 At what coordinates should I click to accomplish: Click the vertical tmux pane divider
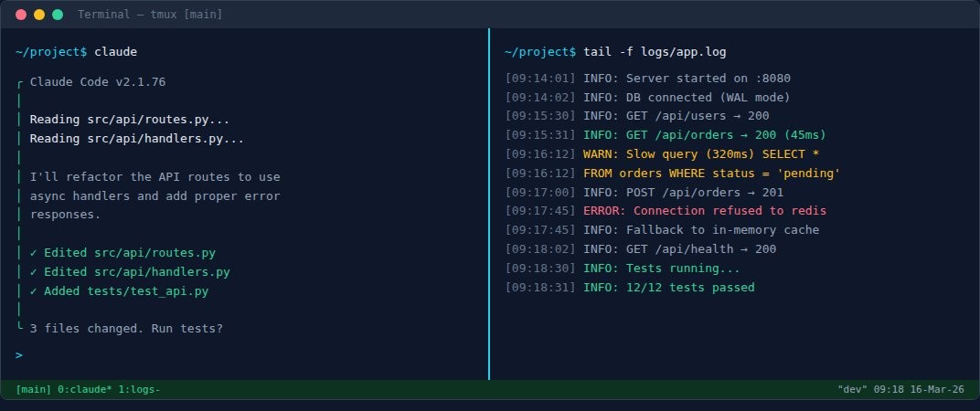tap(489, 204)
